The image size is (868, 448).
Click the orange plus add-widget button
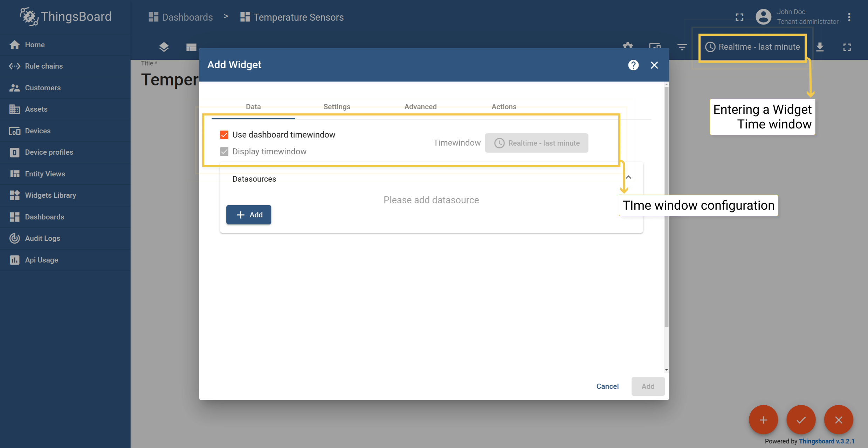click(x=763, y=420)
